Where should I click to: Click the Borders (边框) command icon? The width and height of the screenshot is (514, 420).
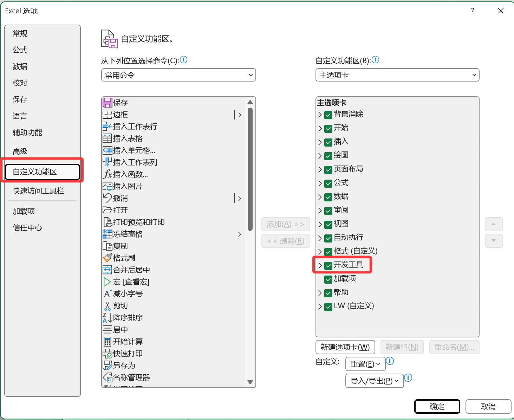click(107, 115)
